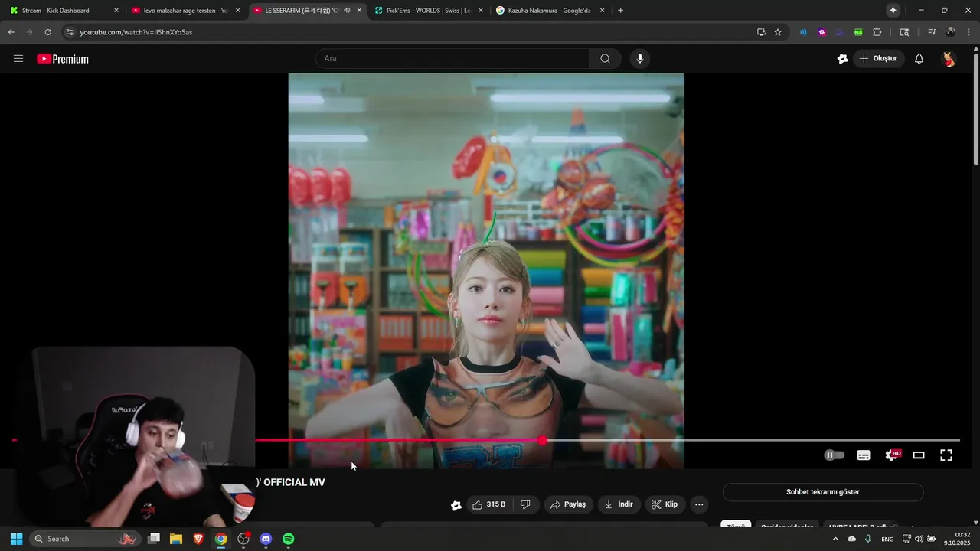
Task: Toggle subtitles/captions in the player
Action: click(x=864, y=455)
